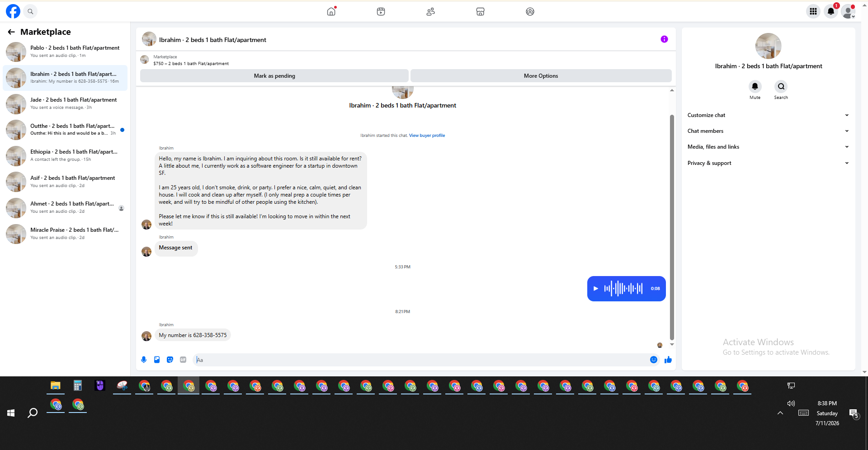Select the Ibrahim conversation in the list
Screen dimensions: 868x450
pyautogui.click(x=65, y=78)
